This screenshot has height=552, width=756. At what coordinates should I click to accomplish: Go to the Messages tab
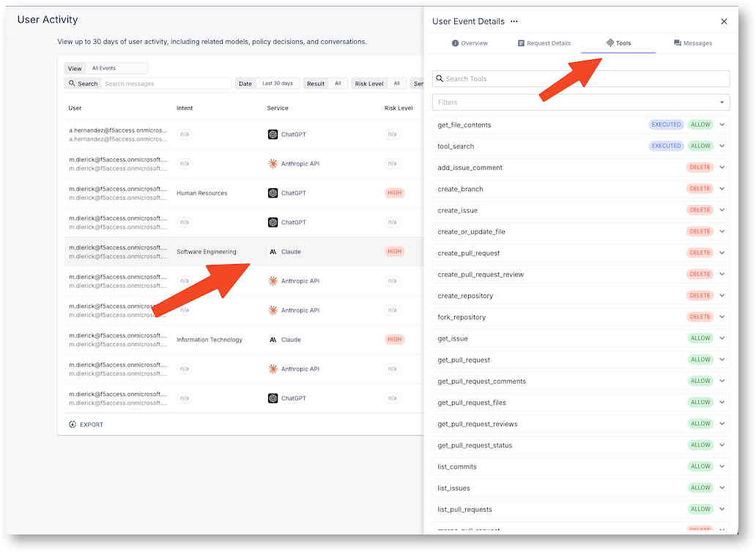tap(693, 43)
